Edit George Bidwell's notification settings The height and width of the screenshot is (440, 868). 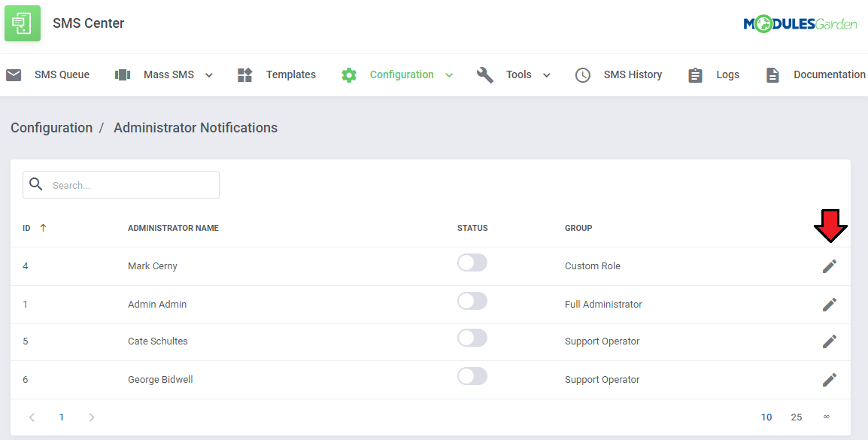point(829,380)
